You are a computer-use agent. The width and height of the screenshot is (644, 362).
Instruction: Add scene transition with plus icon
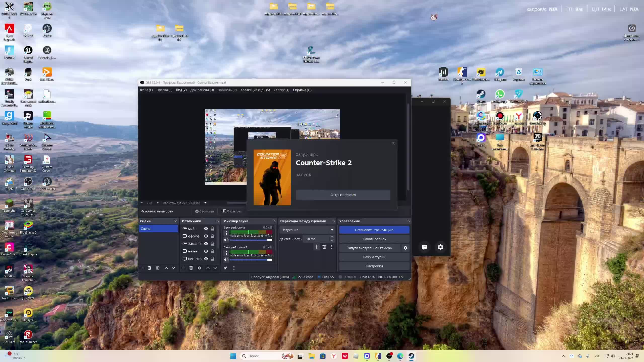pyautogui.click(x=317, y=247)
